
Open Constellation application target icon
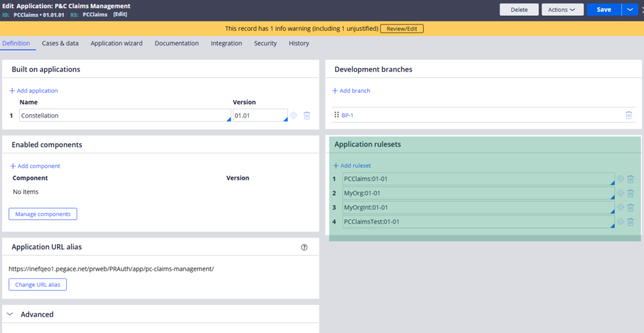293,116
